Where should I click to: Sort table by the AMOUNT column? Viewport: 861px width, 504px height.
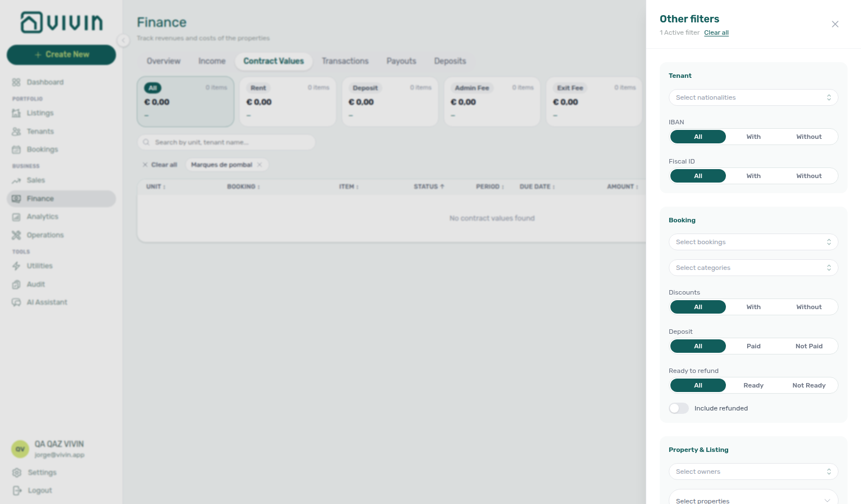tap(622, 186)
